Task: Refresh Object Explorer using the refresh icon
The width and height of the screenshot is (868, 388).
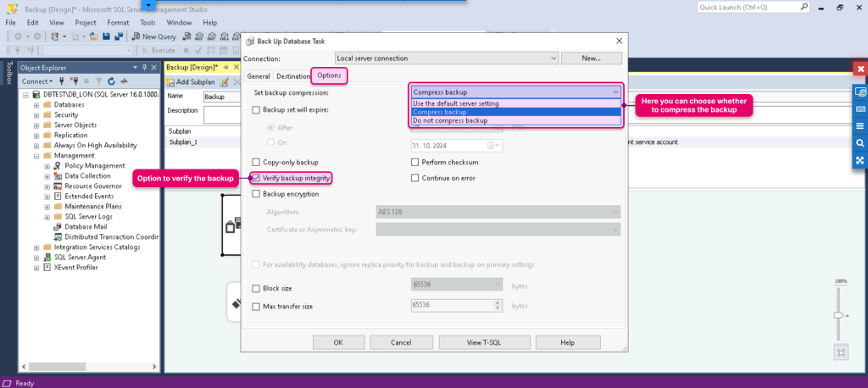Action: 111,80
